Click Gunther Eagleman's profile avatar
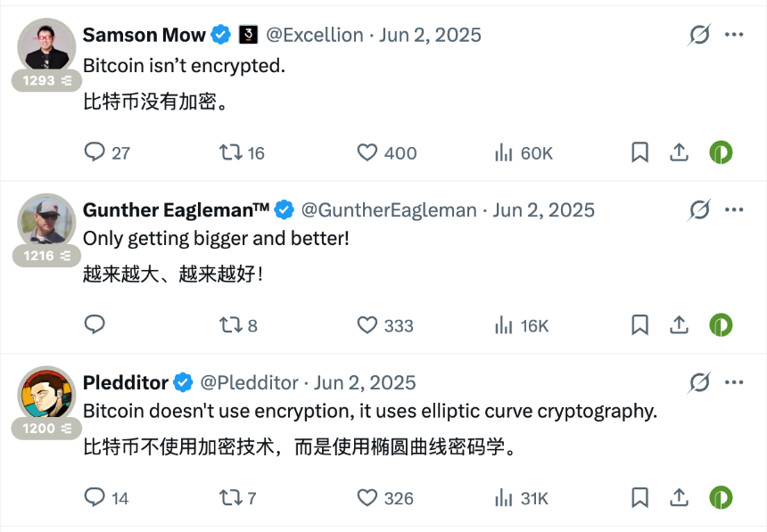Image resolution: width=767 pixels, height=532 pixels. pyautogui.click(x=46, y=221)
